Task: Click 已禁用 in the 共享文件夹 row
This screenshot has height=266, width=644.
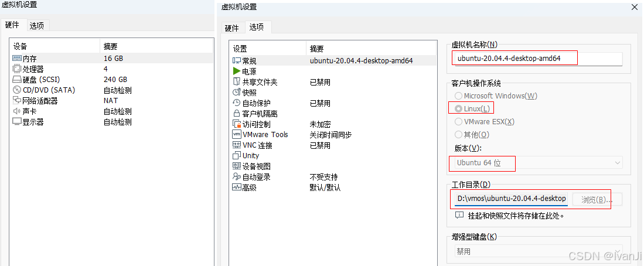Action: [x=320, y=82]
